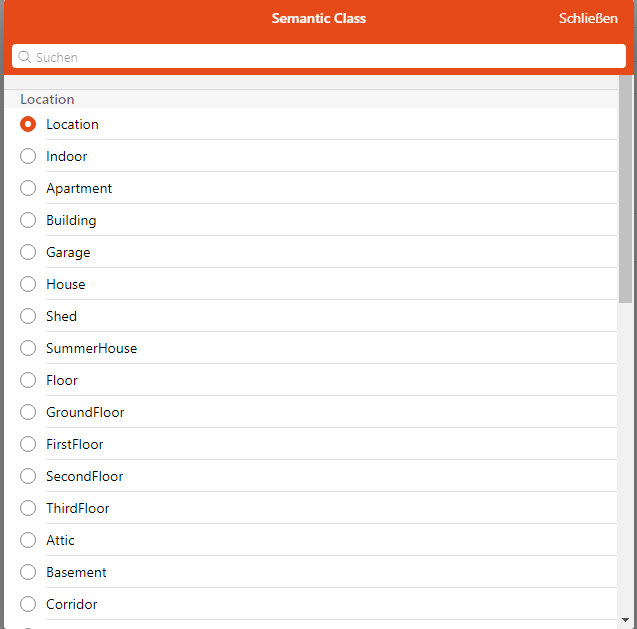
Task: Click the vertical scrollbar thumb
Action: coord(626,190)
